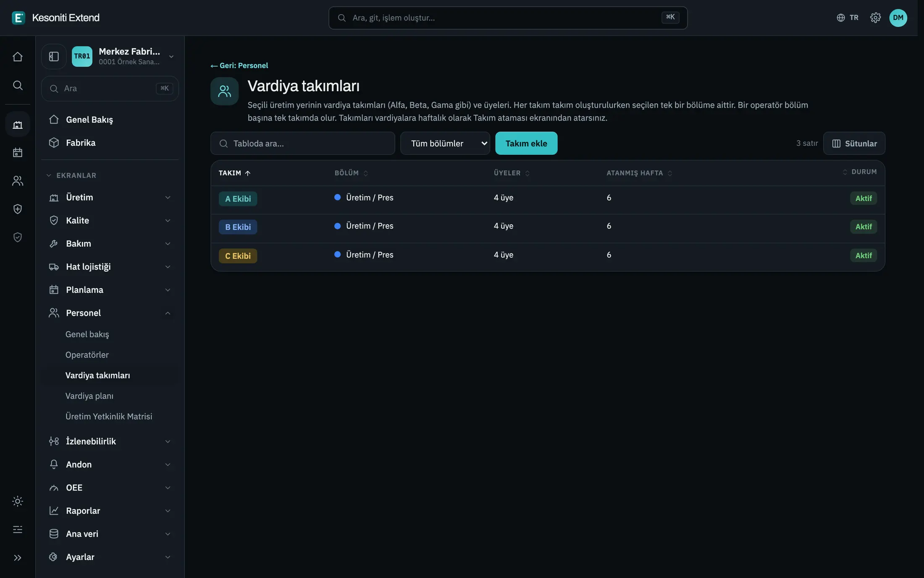924x578 pixels.
Task: Open Genel Bakış in sidebar
Action: point(110,119)
